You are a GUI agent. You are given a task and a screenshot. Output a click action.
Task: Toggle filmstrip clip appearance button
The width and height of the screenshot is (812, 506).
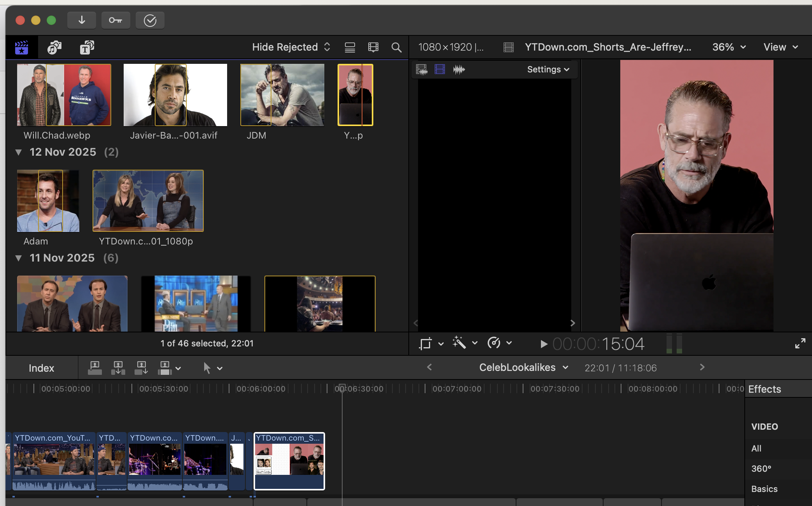click(373, 47)
